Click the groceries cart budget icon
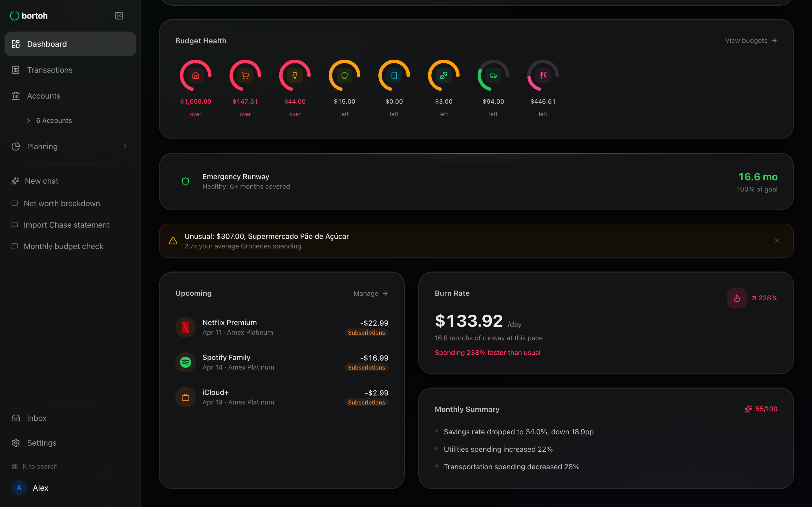Screen dimensions: 812x507 click(x=245, y=75)
